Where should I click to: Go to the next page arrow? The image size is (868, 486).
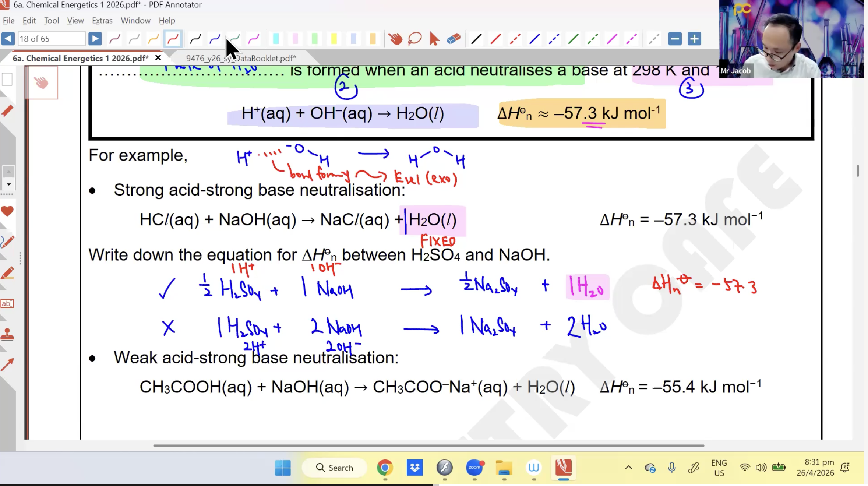click(95, 39)
